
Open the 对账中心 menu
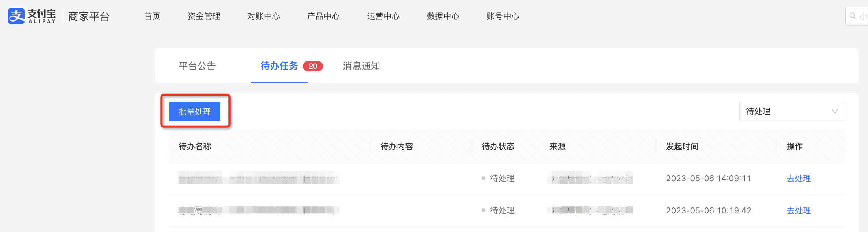[264, 16]
